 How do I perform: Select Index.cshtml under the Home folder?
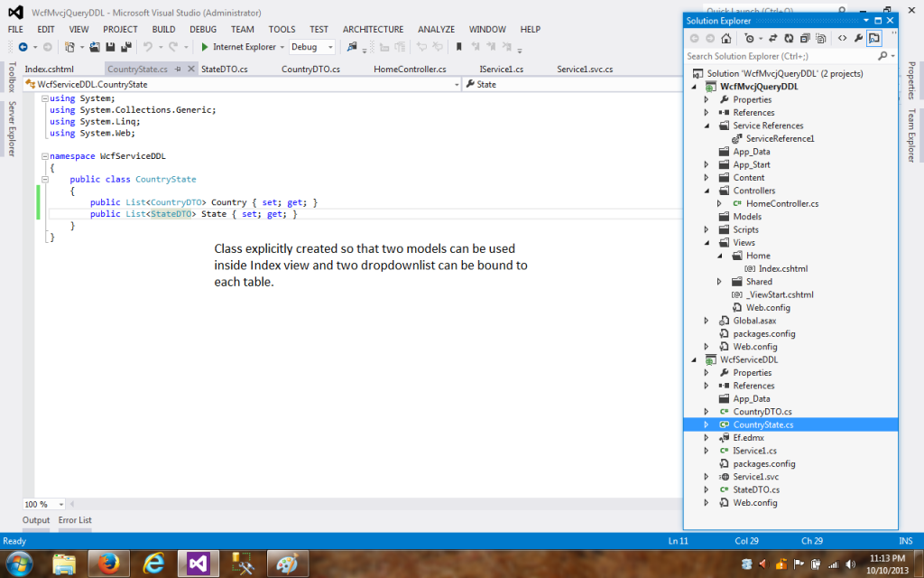pyautogui.click(x=783, y=268)
